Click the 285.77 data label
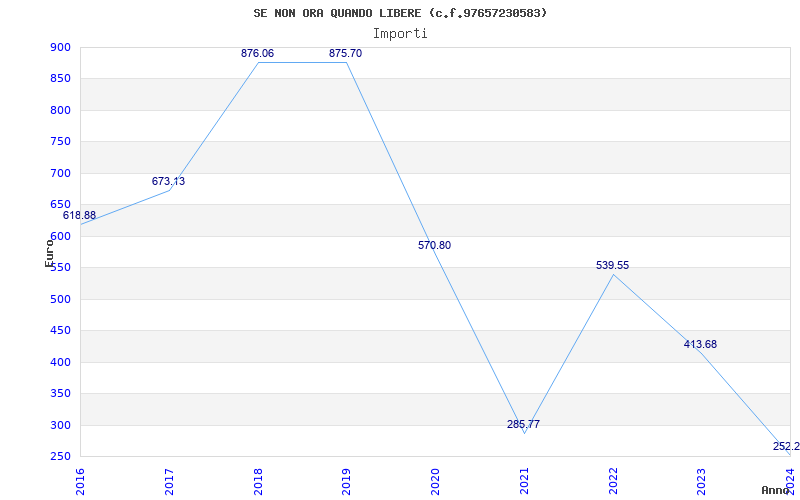The height and width of the screenshot is (500, 800). (523, 424)
